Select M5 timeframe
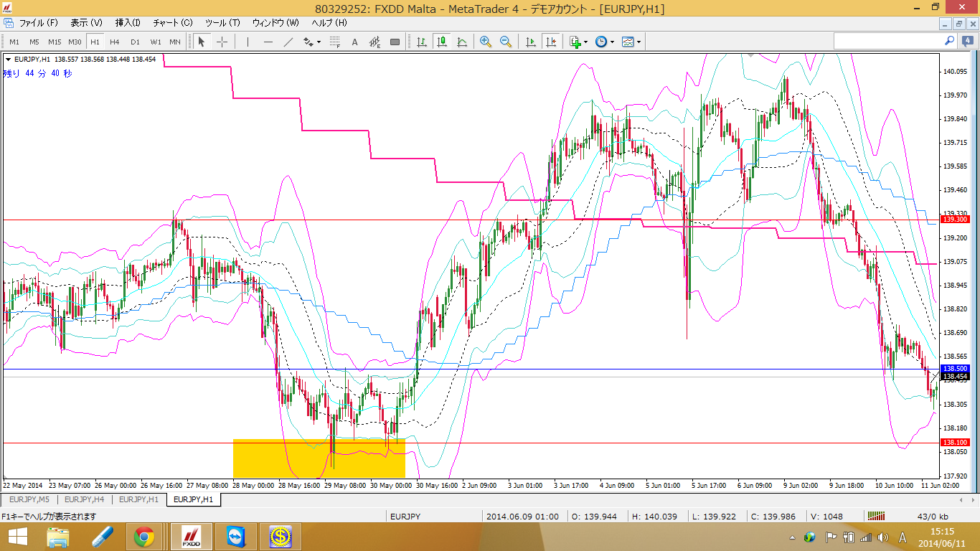980x551 pixels. (x=34, y=42)
